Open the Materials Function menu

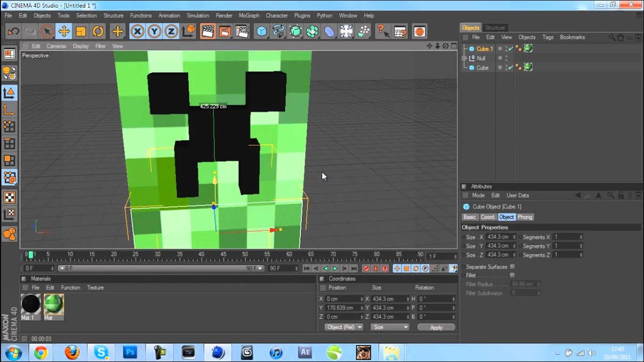[x=70, y=288]
